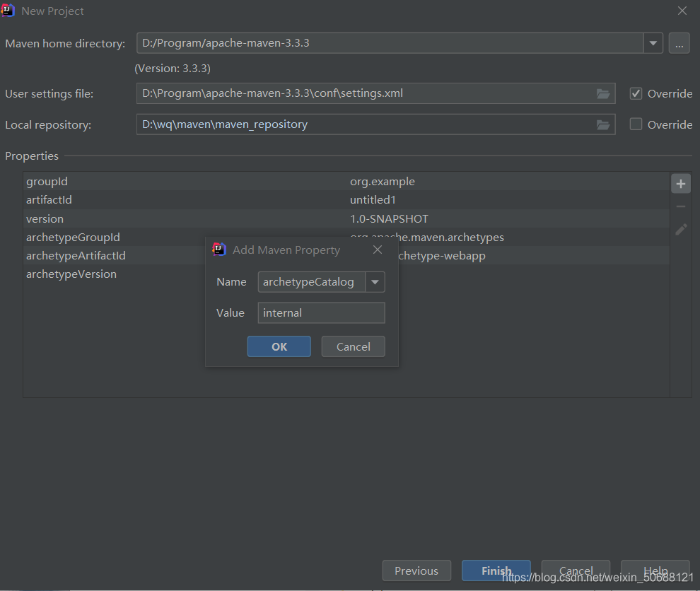Click the org.example value
The height and width of the screenshot is (591, 700).
coord(383,182)
